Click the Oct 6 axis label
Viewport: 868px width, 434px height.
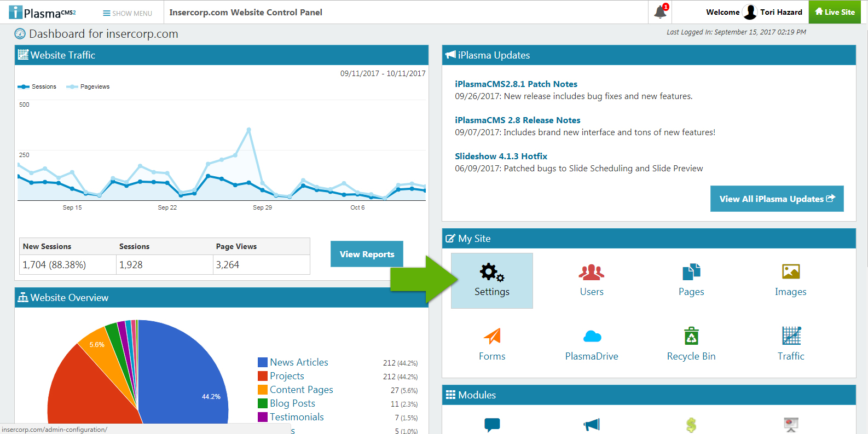[357, 207]
